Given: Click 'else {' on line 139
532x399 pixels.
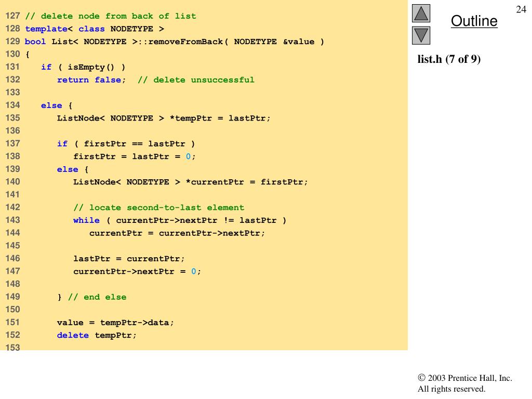Looking at the screenshot, I should coord(73,169).
